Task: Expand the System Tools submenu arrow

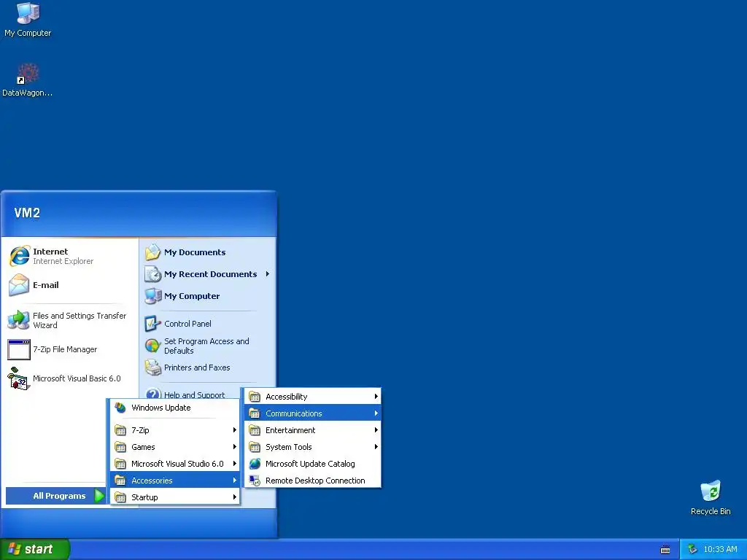Action: click(x=376, y=447)
